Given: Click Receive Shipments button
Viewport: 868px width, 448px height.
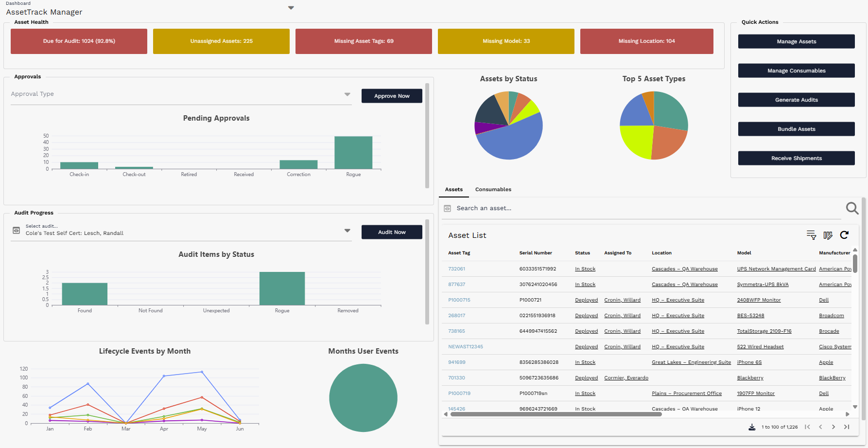Looking at the screenshot, I should pyautogui.click(x=797, y=158).
